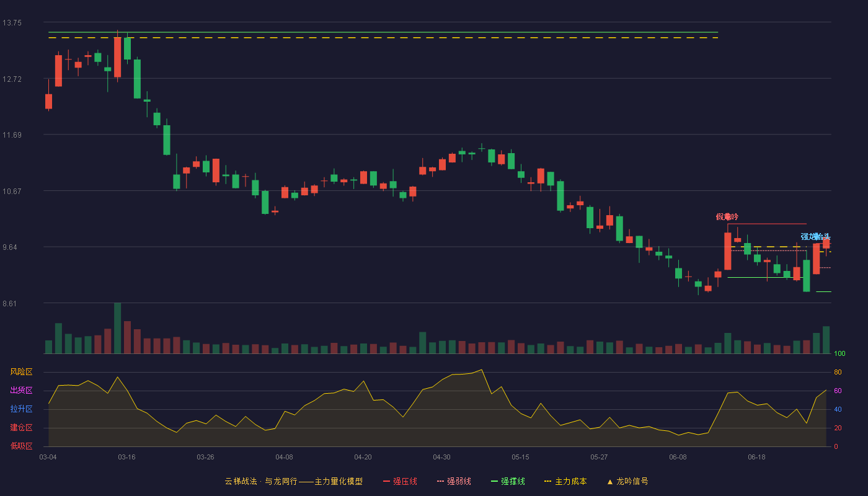Click the 04-20 date label
Image resolution: width=868 pixels, height=496 pixels.
[x=363, y=457]
